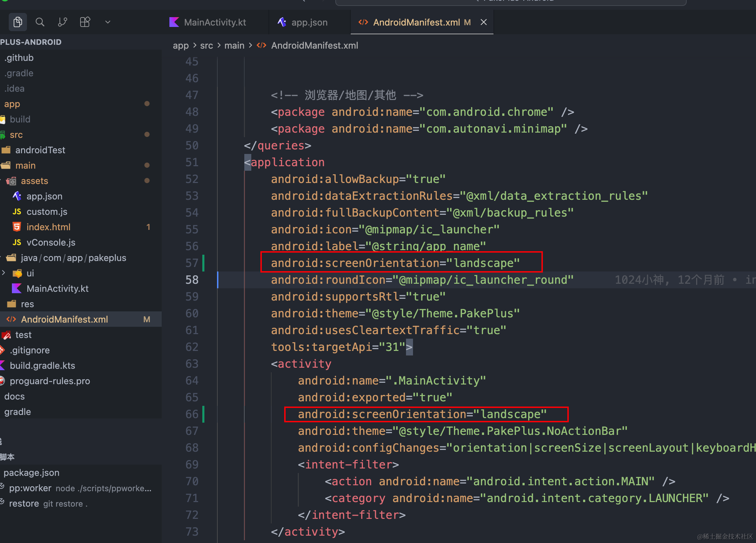
Task: Open the Extensions blocks icon
Action: (x=85, y=22)
